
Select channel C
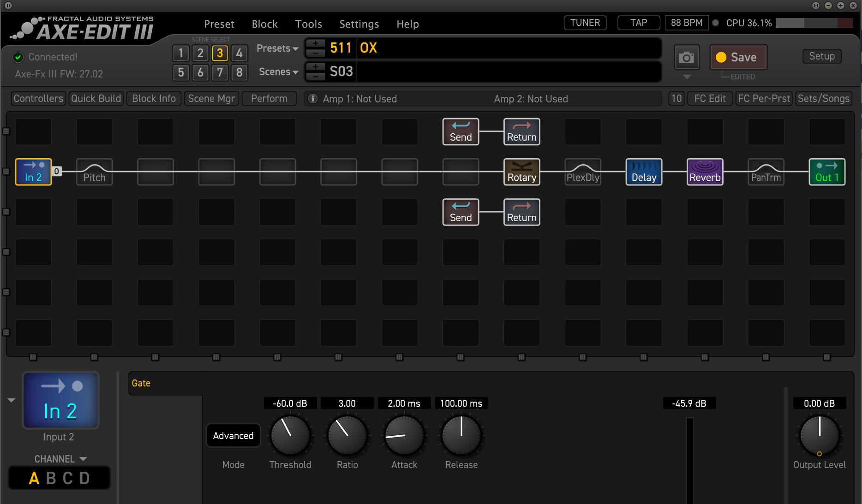[x=68, y=478]
